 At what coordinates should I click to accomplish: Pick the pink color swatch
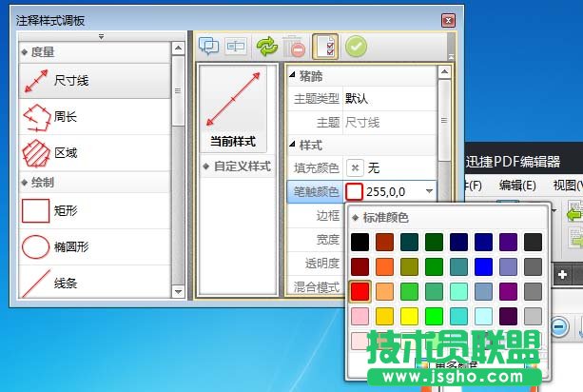360,317
